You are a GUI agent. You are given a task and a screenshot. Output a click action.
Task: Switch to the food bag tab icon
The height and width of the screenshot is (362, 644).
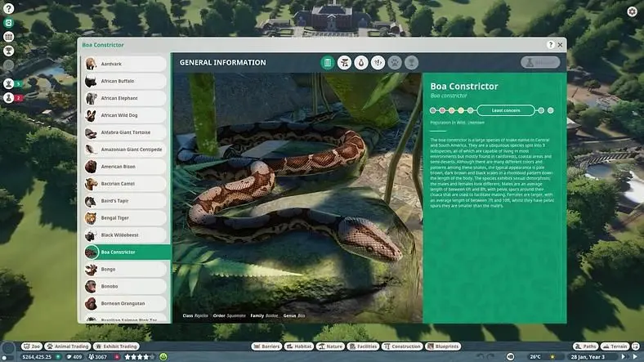click(x=361, y=63)
